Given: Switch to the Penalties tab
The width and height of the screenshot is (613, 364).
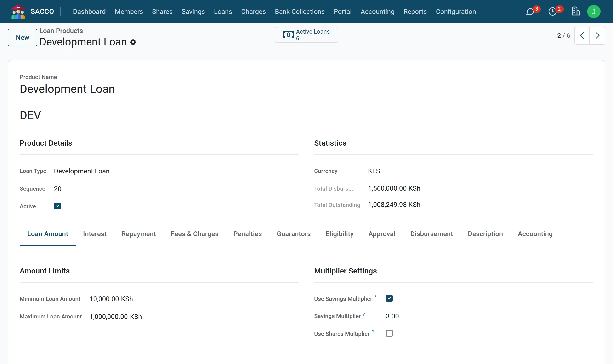Looking at the screenshot, I should [247, 234].
